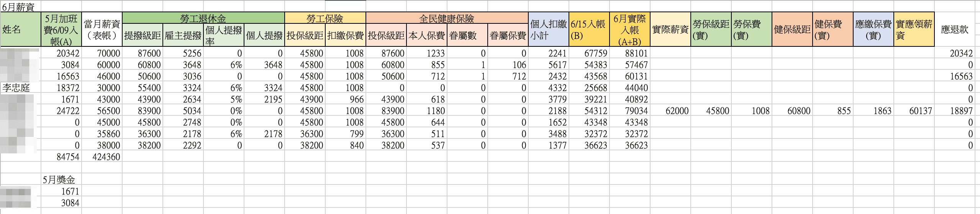Viewport: 980px width, 214px height.
Task: Select the 勞工保險 merged header
Action: (x=325, y=18)
